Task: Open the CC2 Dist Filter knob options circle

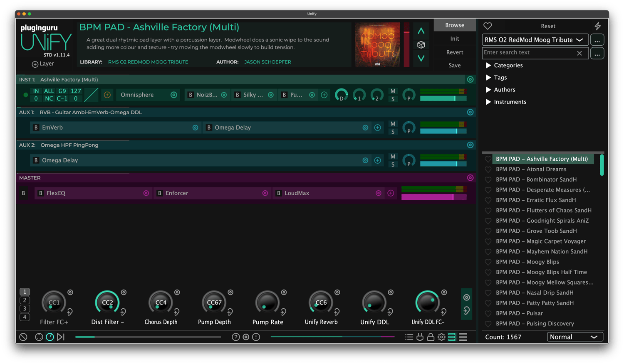Action: tap(124, 293)
